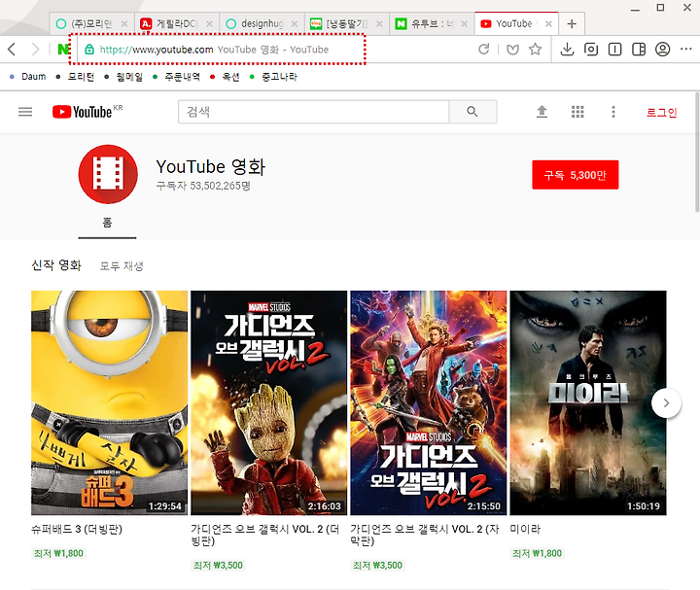The height and width of the screenshot is (590, 700).
Task: Click the YouTube upload icon
Action: coord(542,112)
